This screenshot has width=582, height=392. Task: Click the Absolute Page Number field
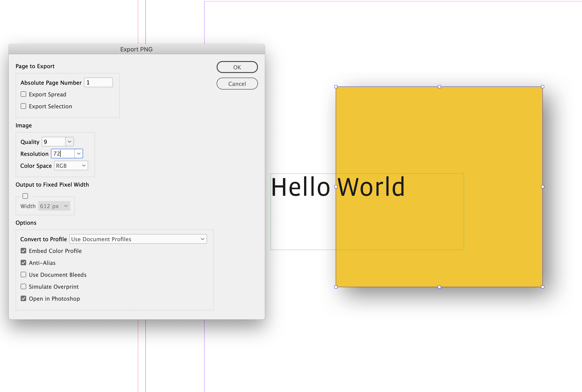click(x=98, y=82)
